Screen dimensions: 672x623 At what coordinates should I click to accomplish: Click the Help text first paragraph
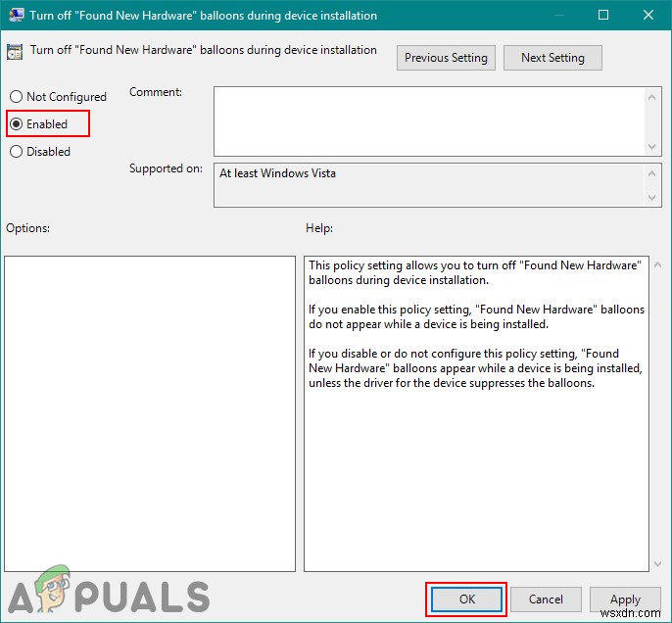(475, 272)
